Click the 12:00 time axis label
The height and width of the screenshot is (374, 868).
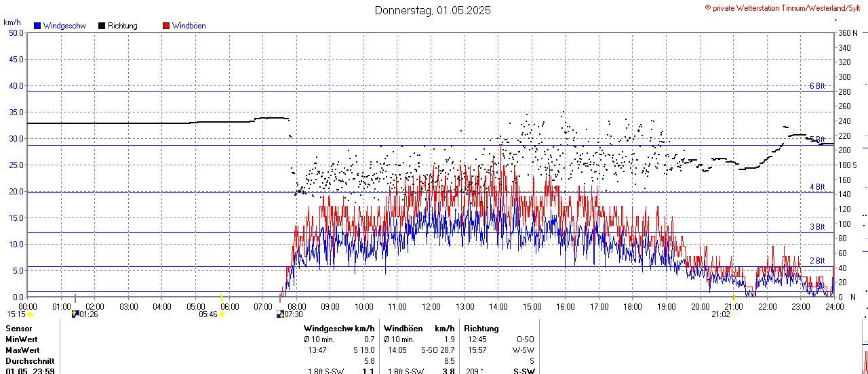point(431,307)
